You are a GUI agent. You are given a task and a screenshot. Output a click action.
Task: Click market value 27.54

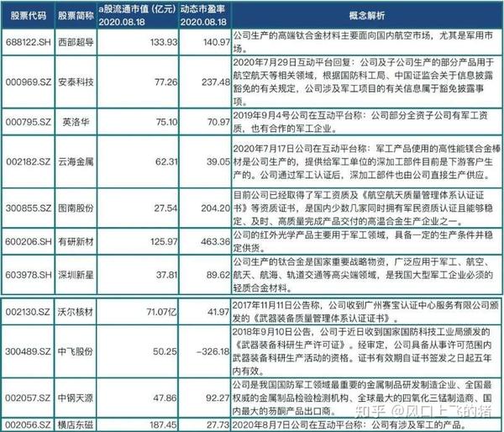[165, 208]
